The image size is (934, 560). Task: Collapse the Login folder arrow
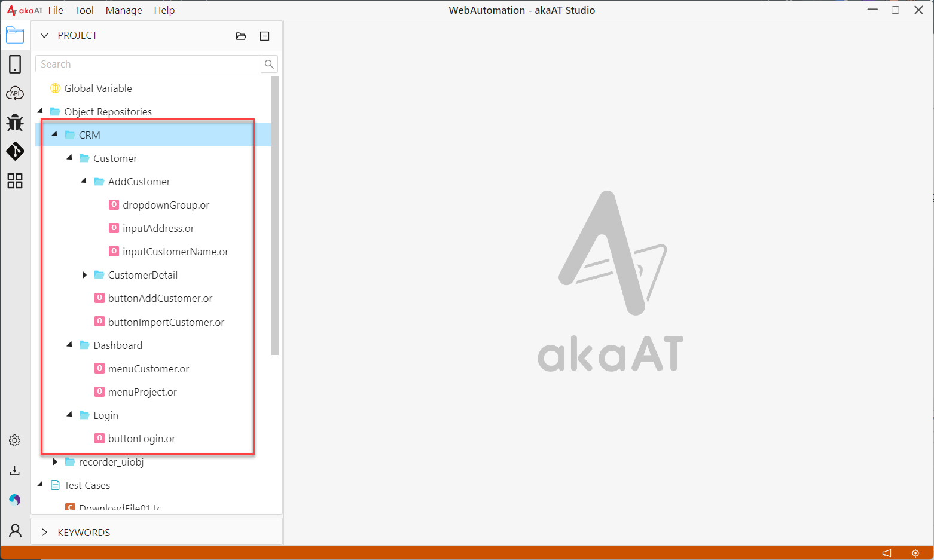69,414
